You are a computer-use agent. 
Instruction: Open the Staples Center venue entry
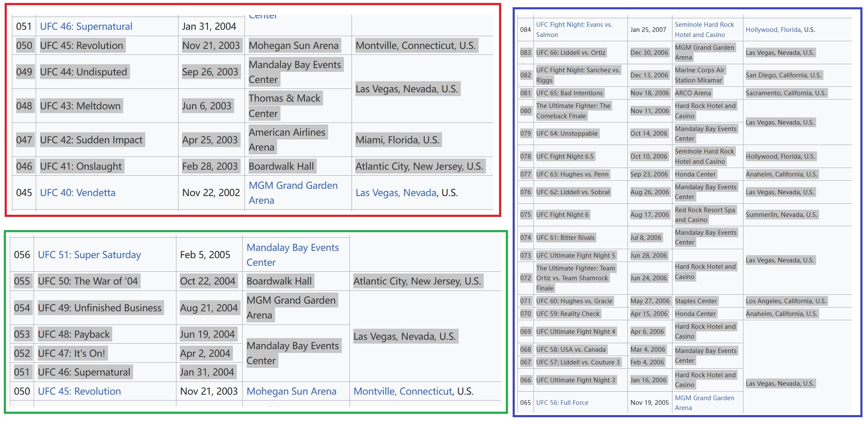coord(695,301)
